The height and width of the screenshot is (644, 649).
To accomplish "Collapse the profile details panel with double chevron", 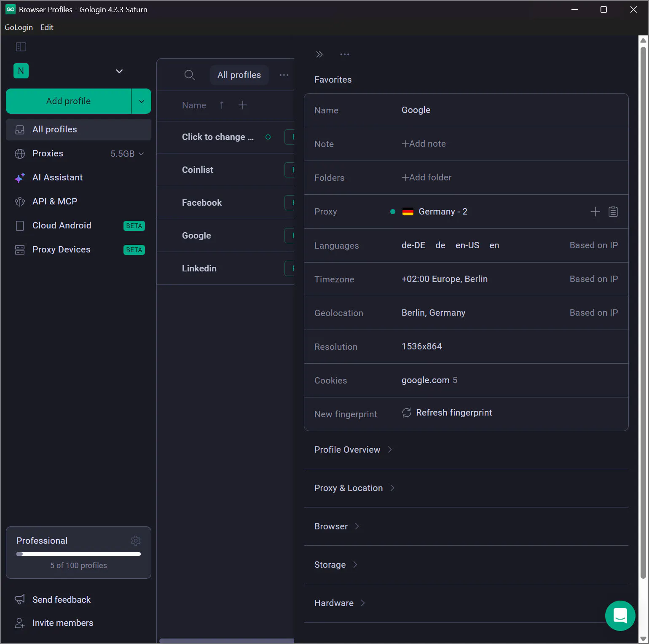I will (319, 54).
